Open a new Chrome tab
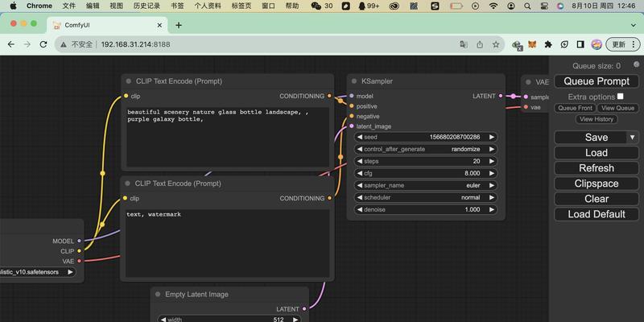 tap(178, 25)
